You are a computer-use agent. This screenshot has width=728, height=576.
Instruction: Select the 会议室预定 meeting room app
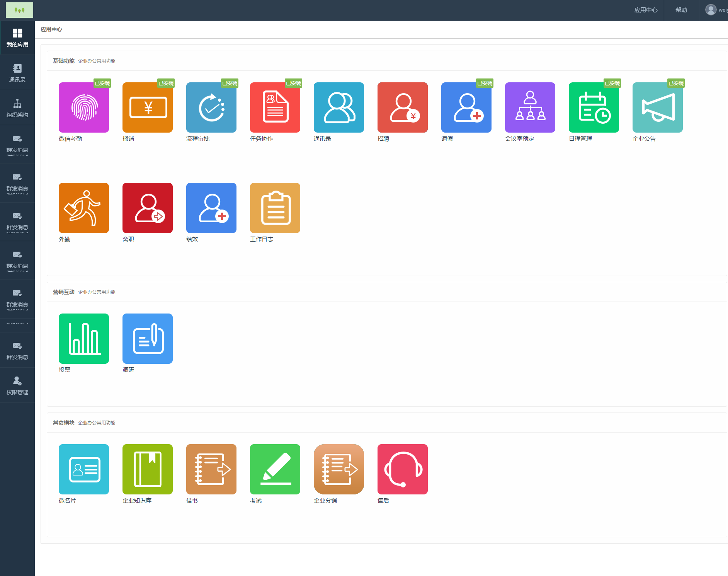tap(530, 107)
